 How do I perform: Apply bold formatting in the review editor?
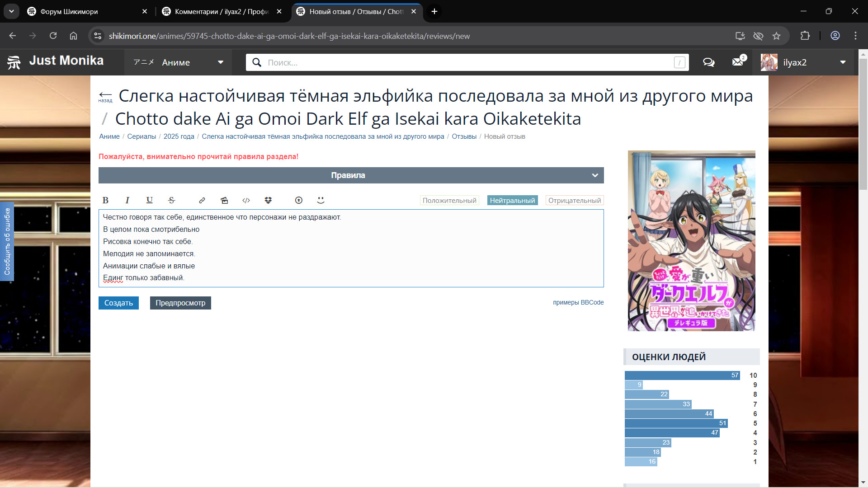pyautogui.click(x=105, y=200)
